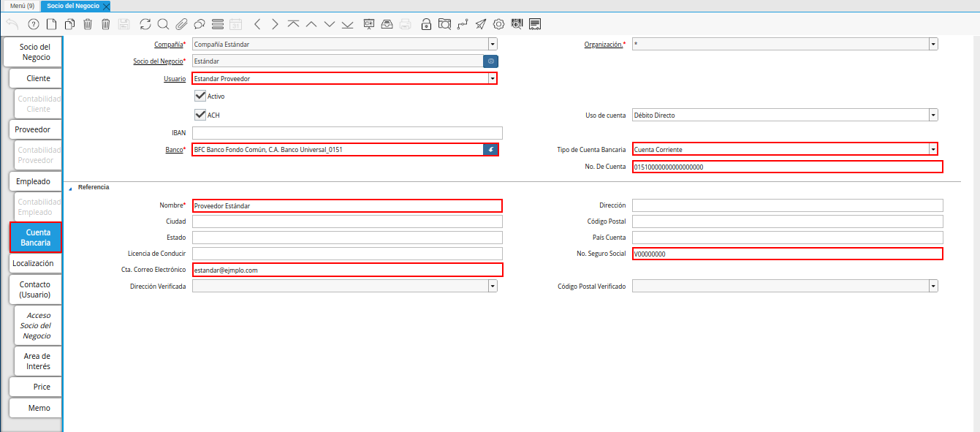
Task: Open the Chat speech bubbles icon
Action: (x=199, y=24)
